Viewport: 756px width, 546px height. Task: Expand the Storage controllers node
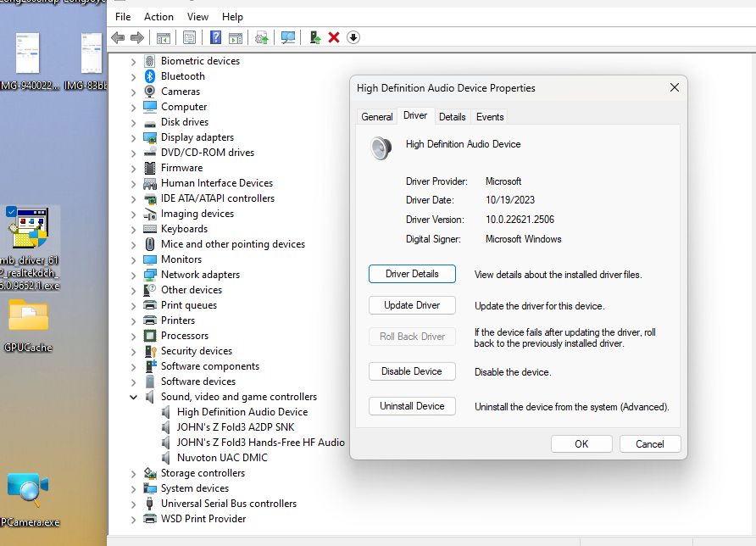pyautogui.click(x=134, y=474)
